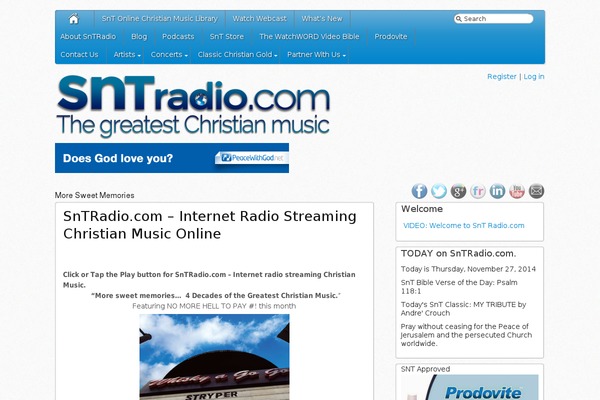Screen dimensions: 600x400
Task: Expand the Concerts dropdown menu
Action: (x=169, y=55)
